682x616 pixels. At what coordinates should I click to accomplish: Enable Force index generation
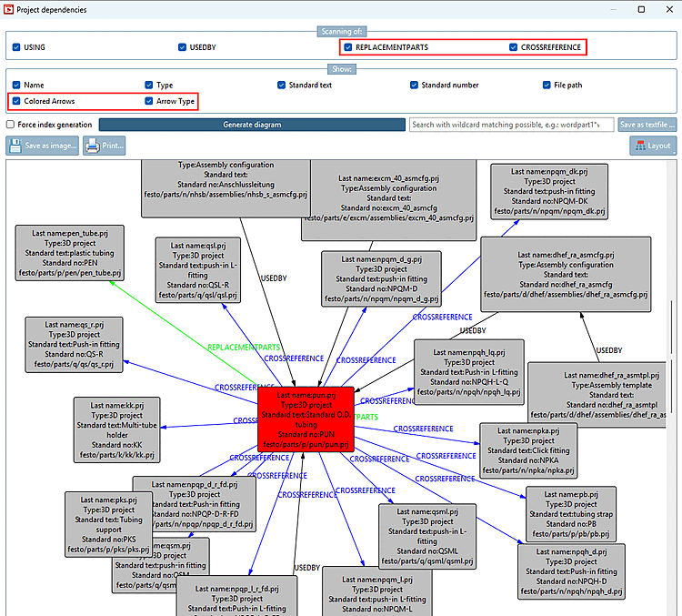(10, 125)
